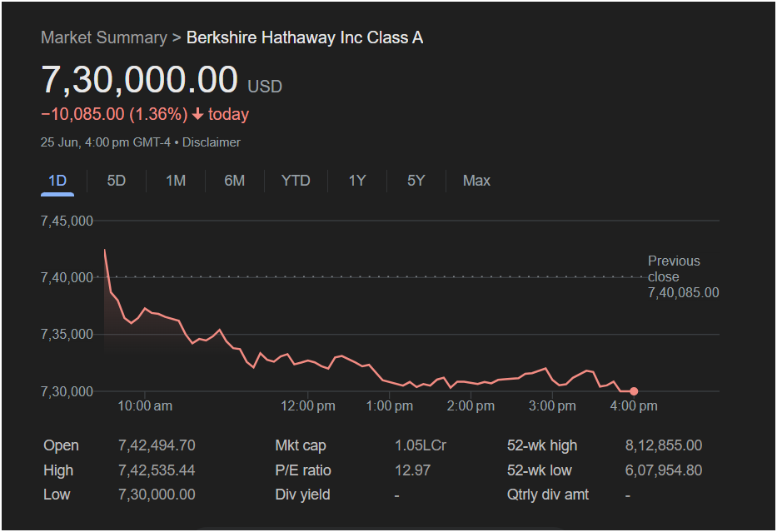Screen dimensions: 777x532
Task: Switch to the 5D tab
Action: (x=117, y=181)
